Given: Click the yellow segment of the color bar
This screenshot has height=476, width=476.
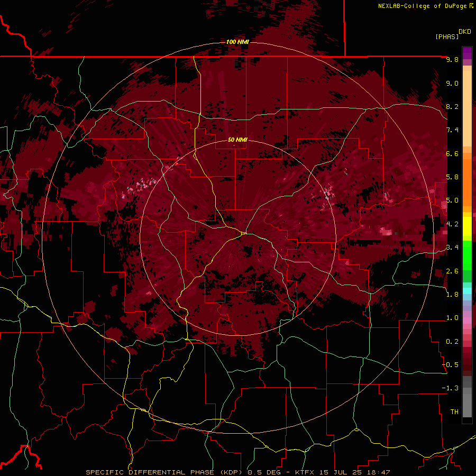Looking at the screenshot, I should (x=467, y=226).
